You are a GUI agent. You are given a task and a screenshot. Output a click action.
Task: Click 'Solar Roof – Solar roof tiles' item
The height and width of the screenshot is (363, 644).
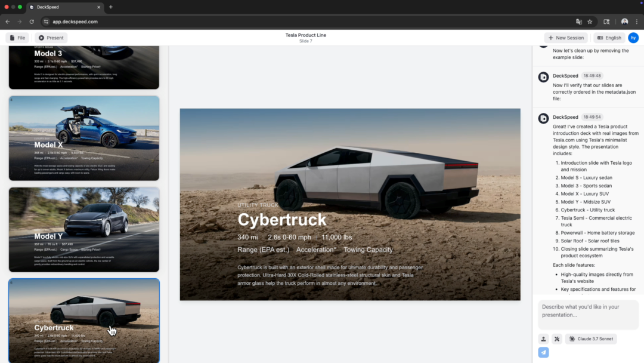[590, 241]
